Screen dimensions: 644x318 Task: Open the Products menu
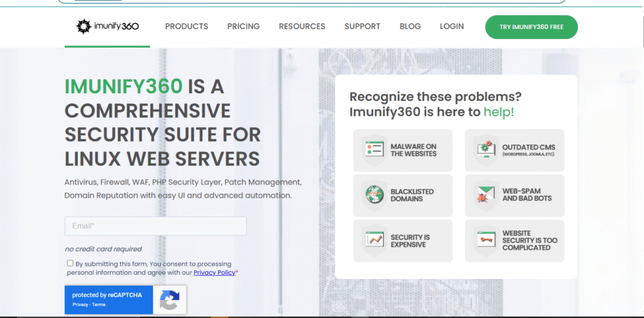[x=186, y=26]
